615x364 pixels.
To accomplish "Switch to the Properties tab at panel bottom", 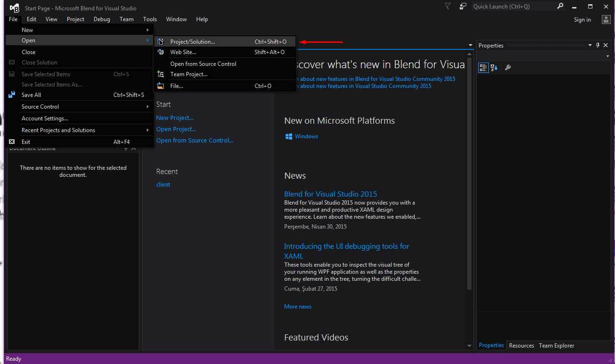I will [x=491, y=346].
